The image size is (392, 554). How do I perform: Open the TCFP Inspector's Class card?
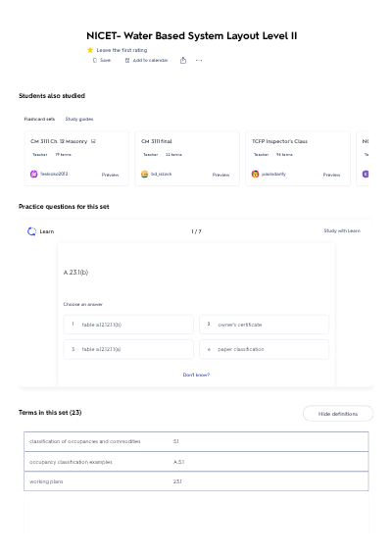pos(298,158)
